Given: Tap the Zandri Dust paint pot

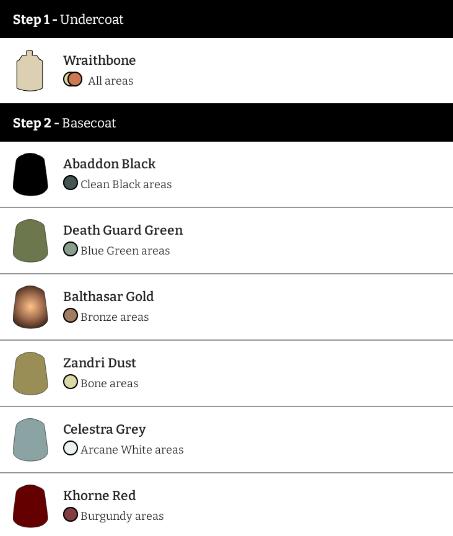Looking at the screenshot, I should [x=30, y=373].
